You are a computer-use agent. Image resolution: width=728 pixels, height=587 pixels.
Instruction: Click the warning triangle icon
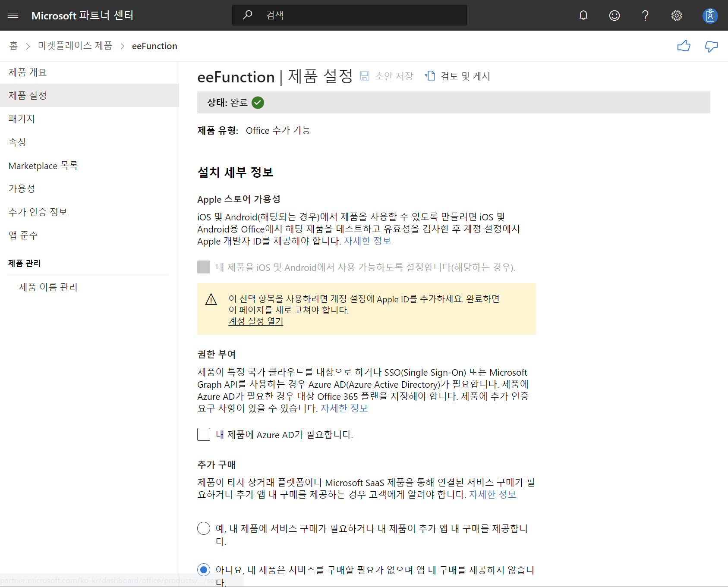pyautogui.click(x=211, y=299)
